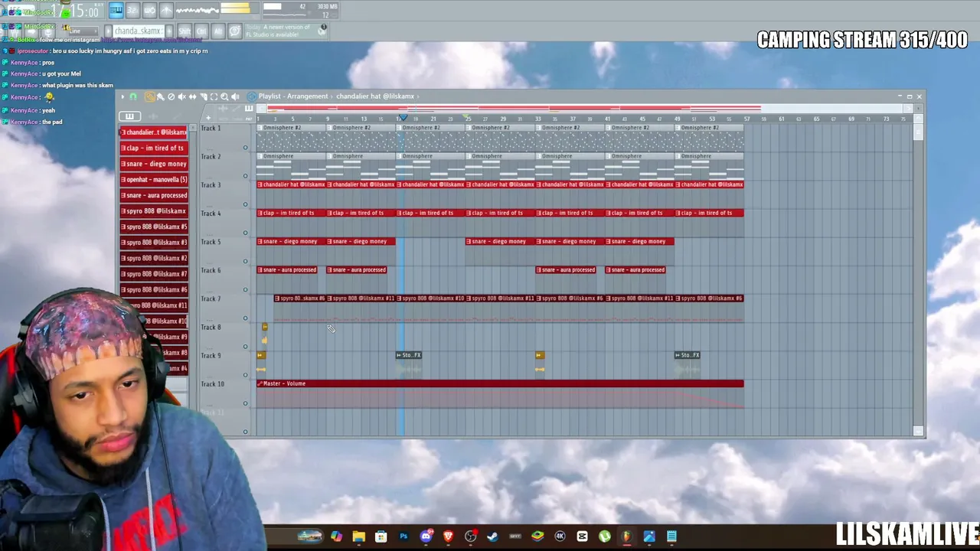Screen dimensions: 980x551
Task: Open File Explorer from the taskbar
Action: pyautogui.click(x=358, y=536)
